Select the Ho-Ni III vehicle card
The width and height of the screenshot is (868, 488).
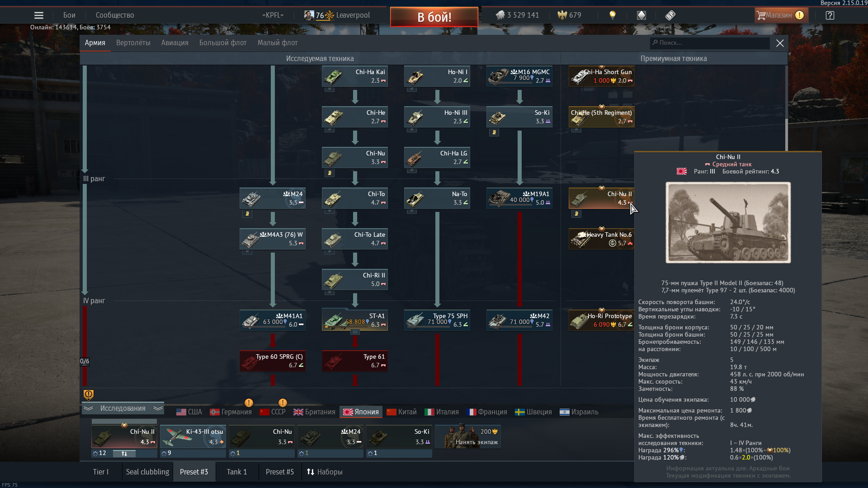(x=437, y=117)
